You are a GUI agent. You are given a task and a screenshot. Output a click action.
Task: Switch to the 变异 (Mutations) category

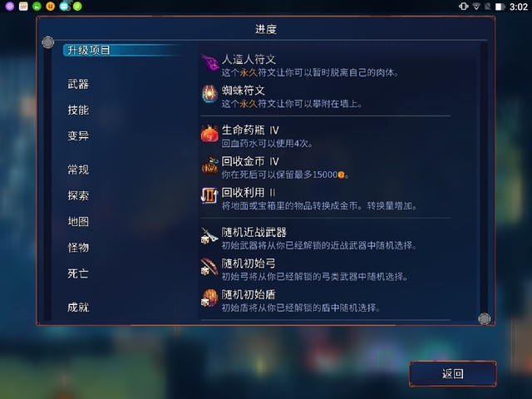(78, 135)
